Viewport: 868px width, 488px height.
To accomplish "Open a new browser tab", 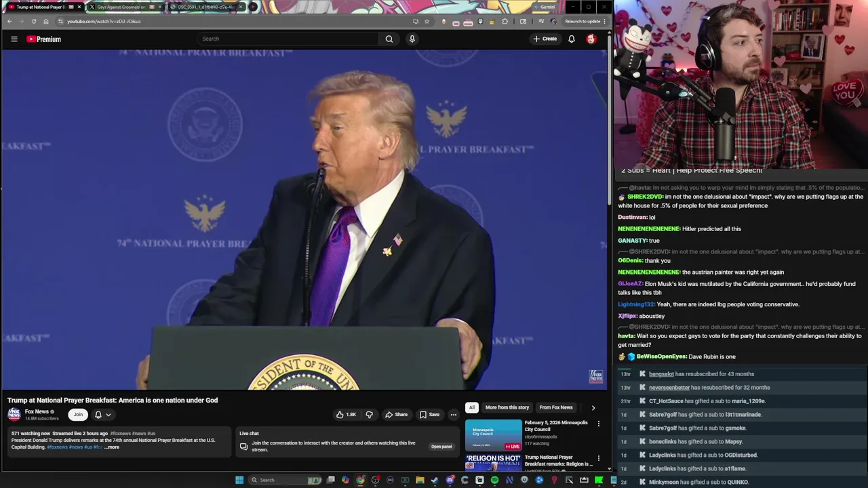I will (253, 7).
